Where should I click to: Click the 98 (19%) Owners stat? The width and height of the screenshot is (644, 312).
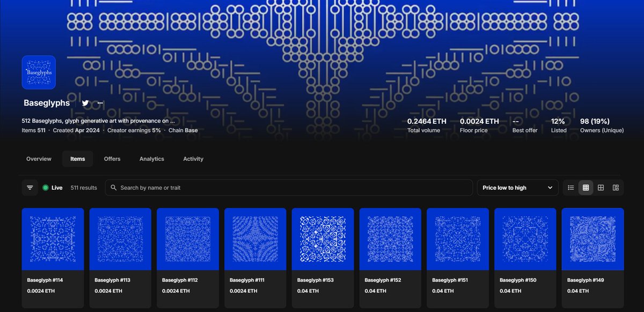[602, 125]
